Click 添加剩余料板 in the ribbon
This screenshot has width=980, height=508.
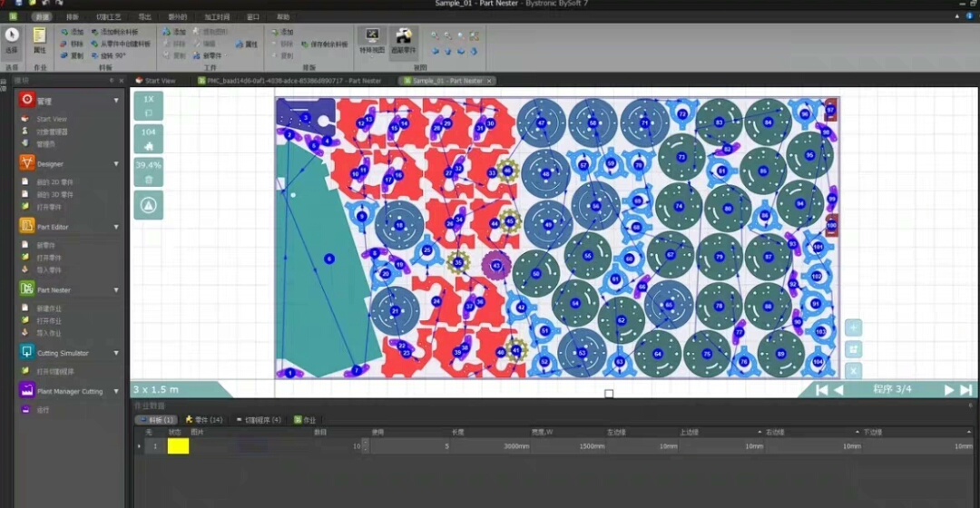click(x=119, y=32)
